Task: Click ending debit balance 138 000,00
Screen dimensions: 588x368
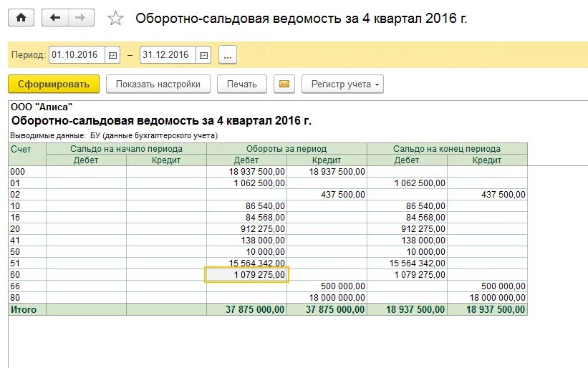Action: coord(407,241)
